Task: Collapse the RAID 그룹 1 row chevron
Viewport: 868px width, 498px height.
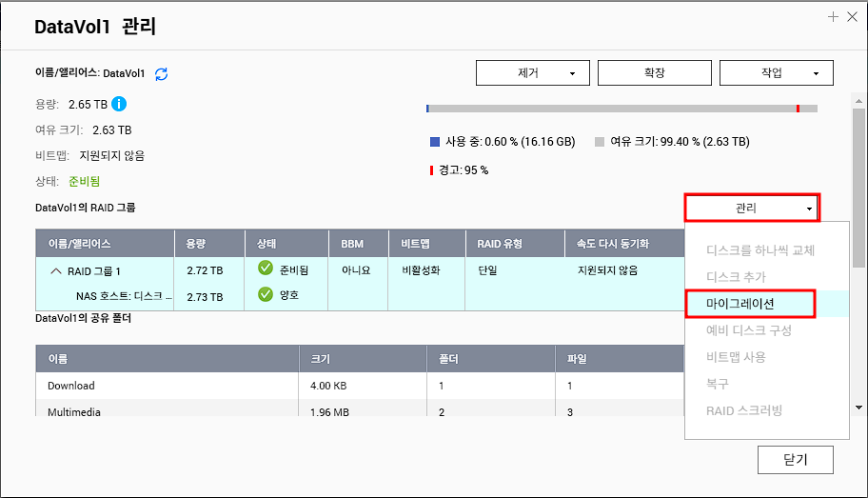Action: click(x=56, y=270)
